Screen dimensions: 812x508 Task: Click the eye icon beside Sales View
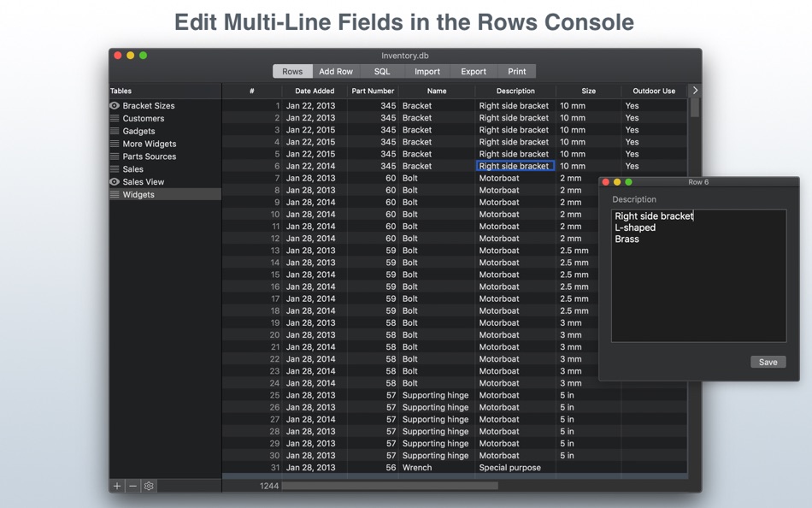(115, 182)
